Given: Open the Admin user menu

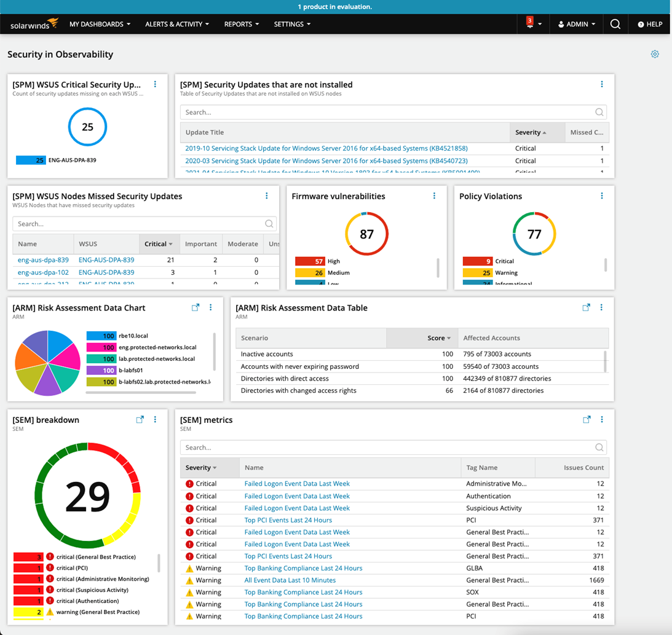Looking at the screenshot, I should click(x=577, y=25).
